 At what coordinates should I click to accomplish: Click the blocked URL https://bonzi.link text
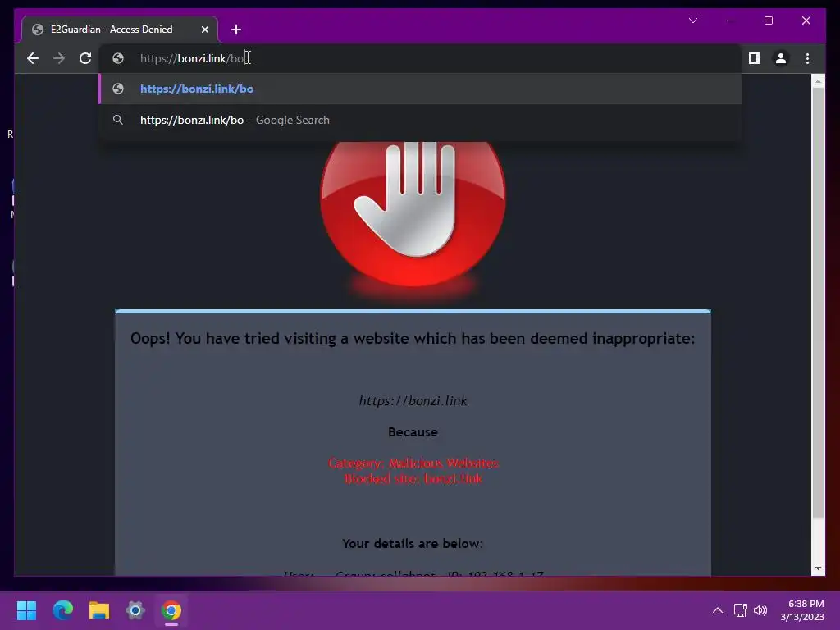(413, 400)
